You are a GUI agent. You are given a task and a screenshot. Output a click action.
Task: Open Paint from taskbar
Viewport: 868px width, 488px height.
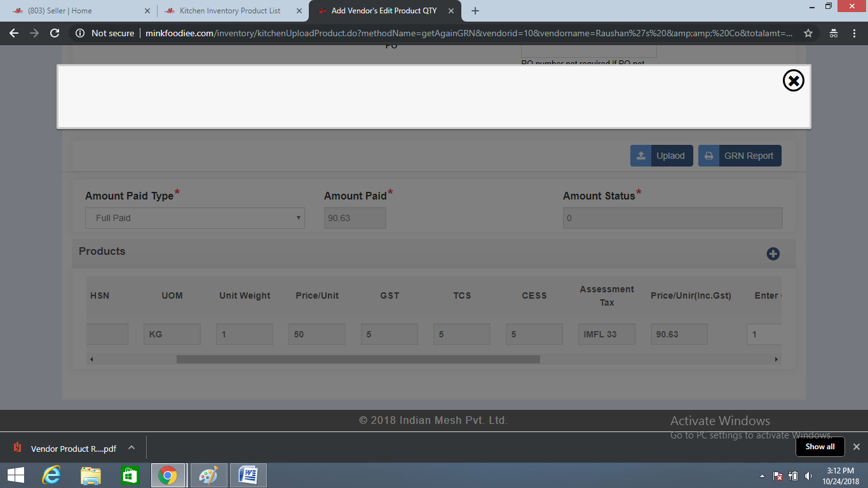208,475
